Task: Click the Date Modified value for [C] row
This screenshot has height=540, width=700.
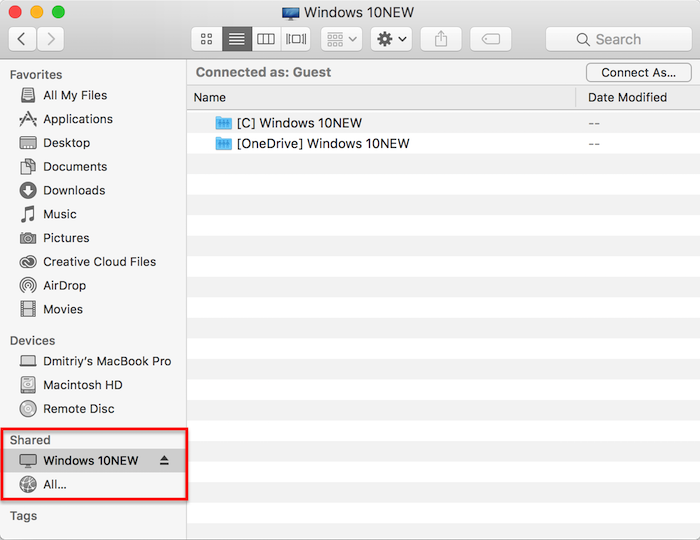Action: coord(594,123)
